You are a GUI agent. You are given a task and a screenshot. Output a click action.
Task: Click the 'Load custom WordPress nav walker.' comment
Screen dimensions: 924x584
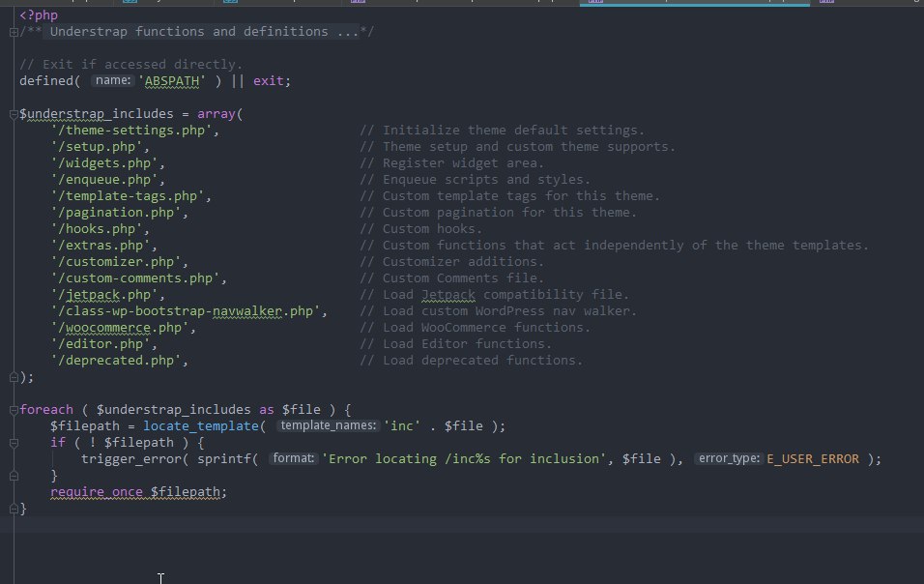click(x=509, y=311)
